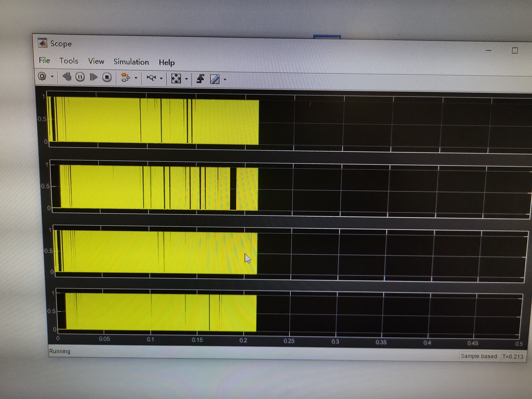Expand Scale Axes dropdown arrow
This screenshot has width=532, height=399.
[x=186, y=79]
